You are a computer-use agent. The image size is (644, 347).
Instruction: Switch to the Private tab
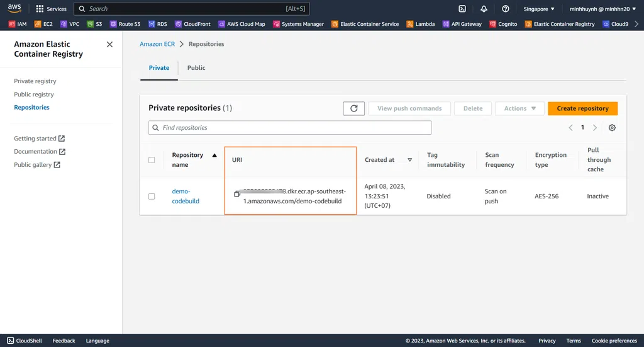[x=159, y=68]
